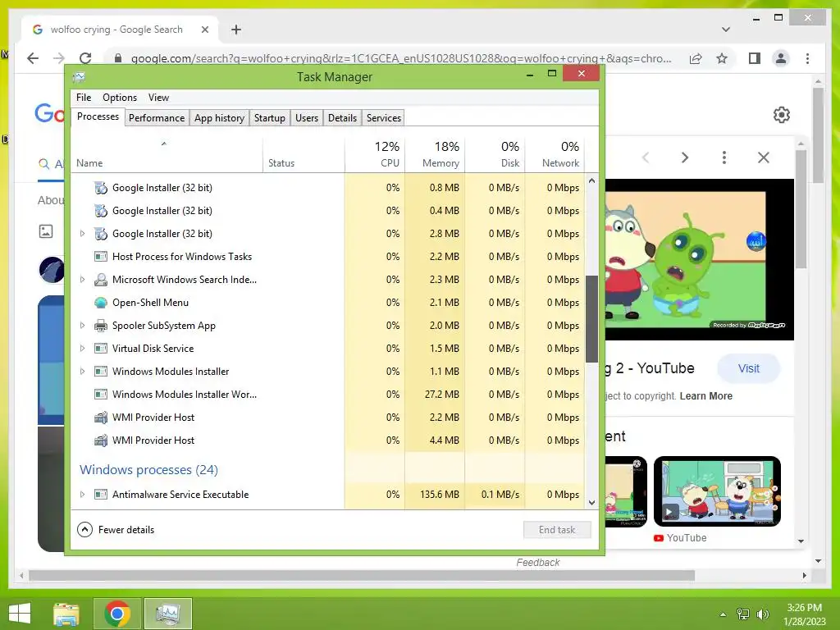Screen dimensions: 840x630
Task: Click Task Manager vertical scrollbar thumb
Action: pos(591,319)
